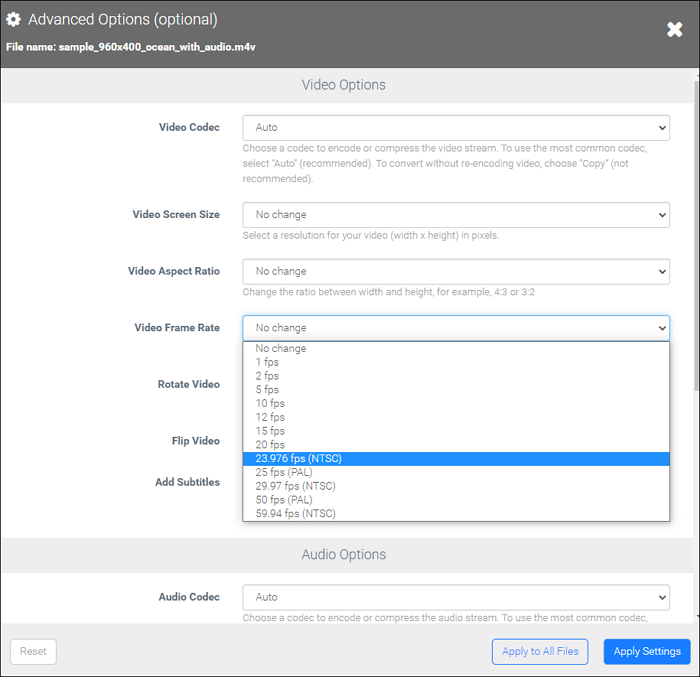Click the gear icon beside Advanced Options

(x=14, y=20)
